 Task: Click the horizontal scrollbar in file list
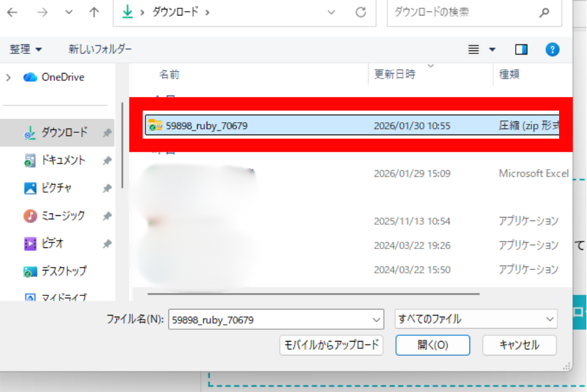click(x=313, y=292)
